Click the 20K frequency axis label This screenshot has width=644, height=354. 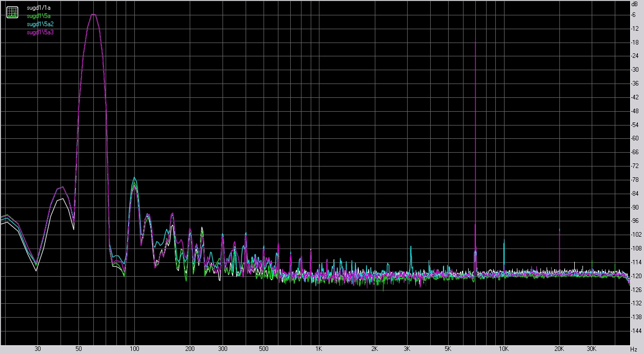click(559, 348)
